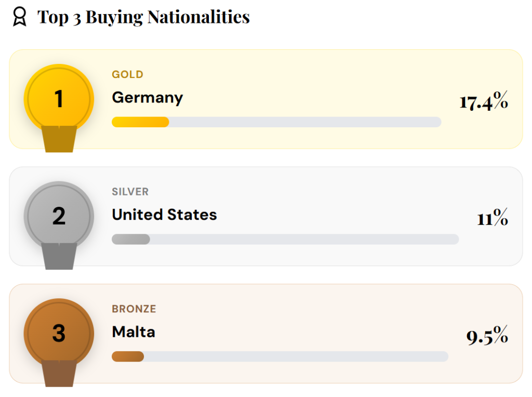Click the gold number 1 medal
The height and width of the screenshot is (397, 532).
(x=59, y=99)
